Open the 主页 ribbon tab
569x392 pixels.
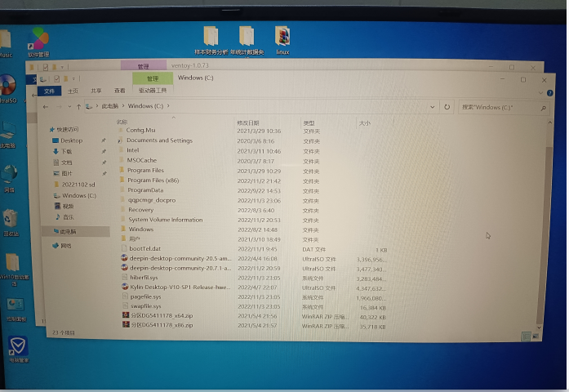pos(73,91)
